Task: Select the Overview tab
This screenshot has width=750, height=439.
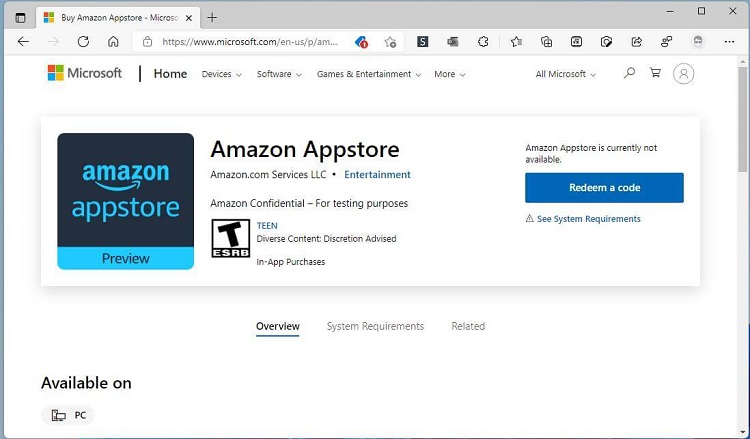Action: point(277,327)
